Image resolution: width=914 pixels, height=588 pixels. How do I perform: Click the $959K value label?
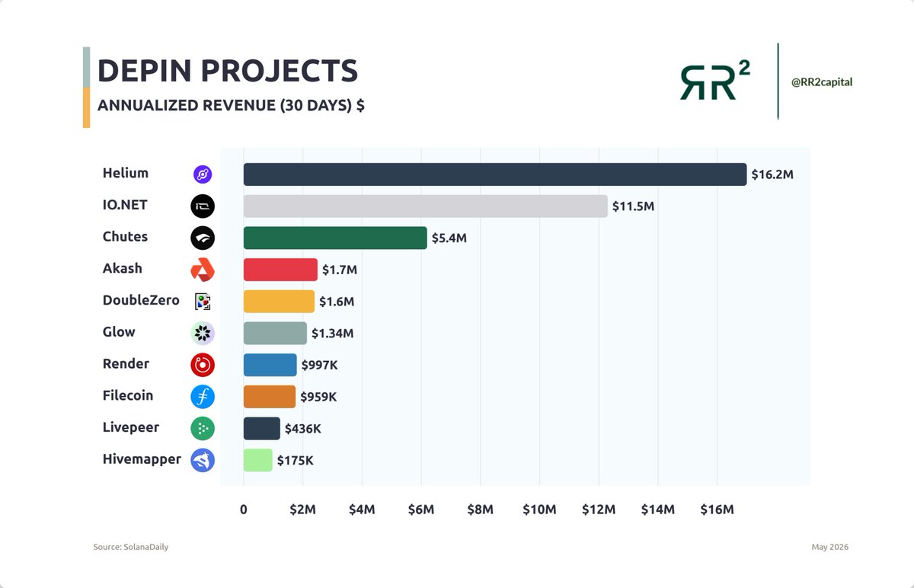(318, 397)
